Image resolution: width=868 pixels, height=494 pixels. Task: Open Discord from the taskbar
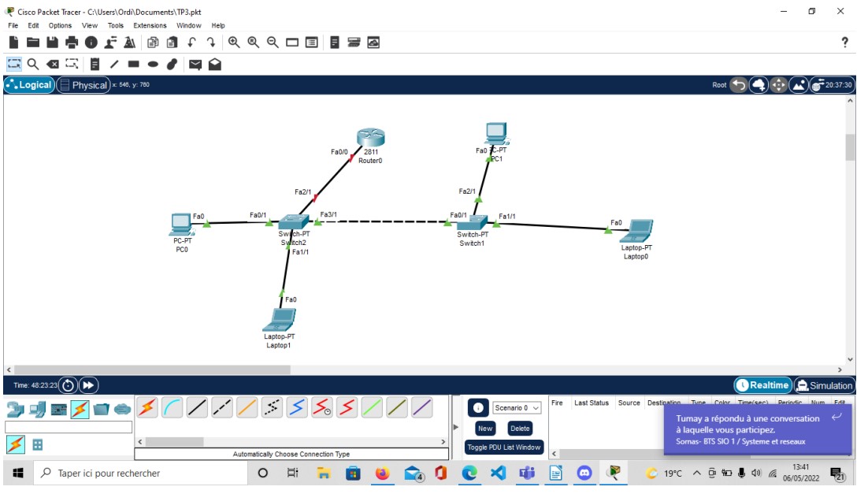click(x=584, y=474)
